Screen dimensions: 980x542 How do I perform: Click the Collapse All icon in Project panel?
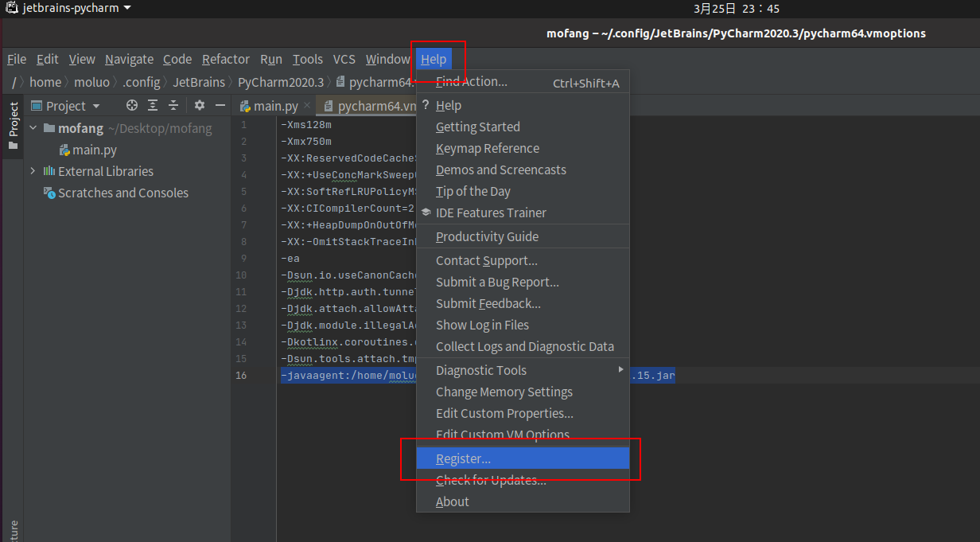tap(173, 106)
